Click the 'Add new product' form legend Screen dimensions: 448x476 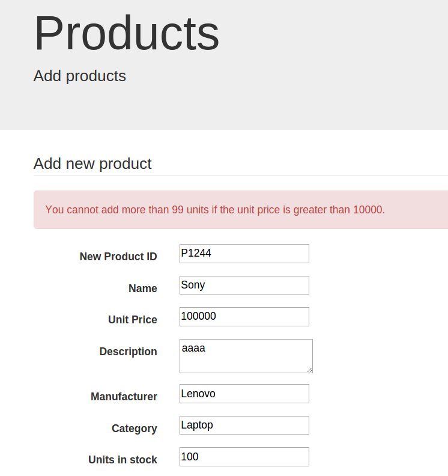[x=92, y=163]
